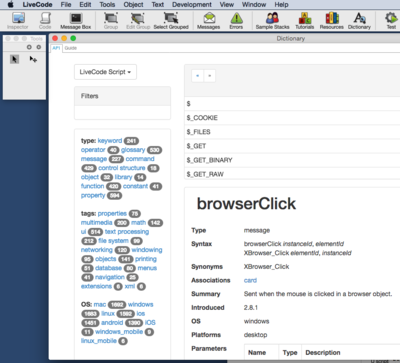Screen dimensions: 400x363
Task: Select the $_COOKIE entry in list
Action: (292, 118)
